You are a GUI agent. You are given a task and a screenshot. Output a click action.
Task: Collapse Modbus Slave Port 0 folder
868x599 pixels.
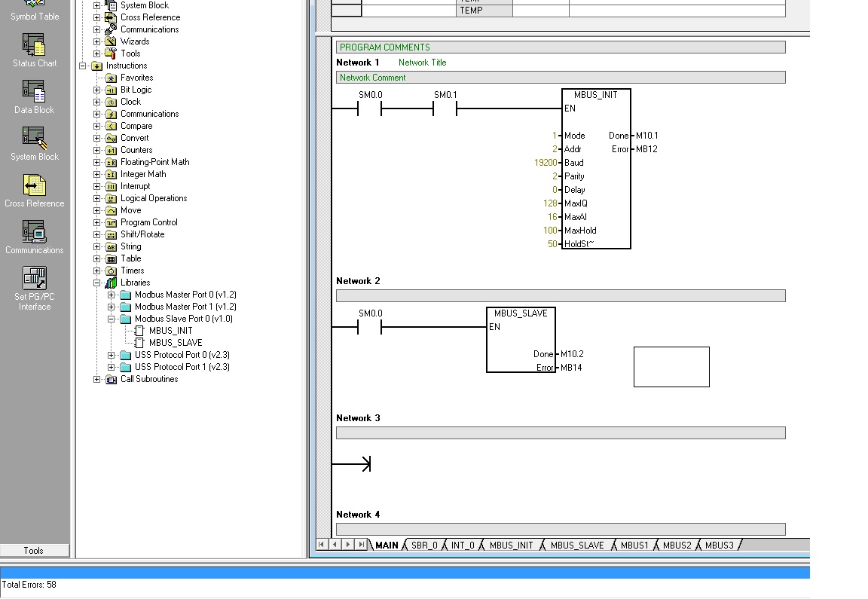[111, 319]
